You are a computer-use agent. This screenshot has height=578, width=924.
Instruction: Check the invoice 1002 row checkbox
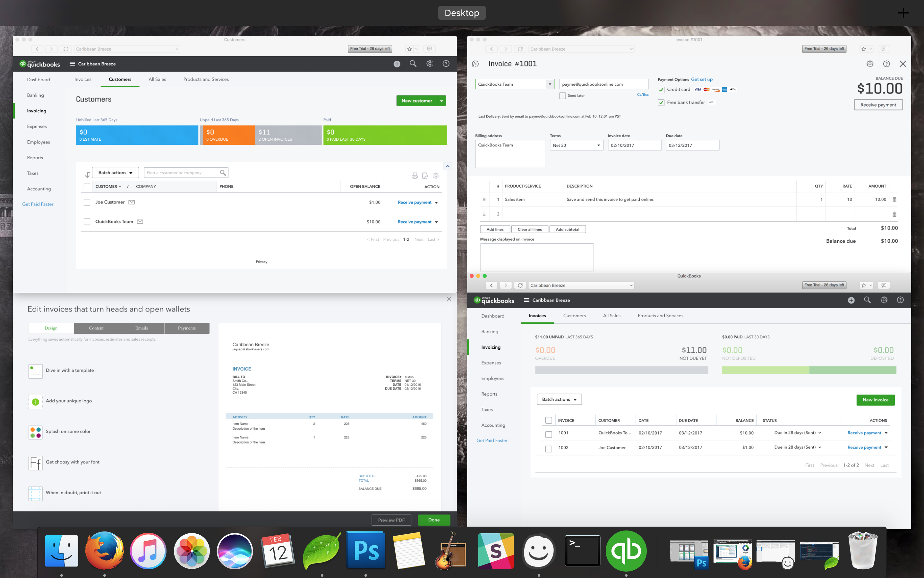(549, 449)
